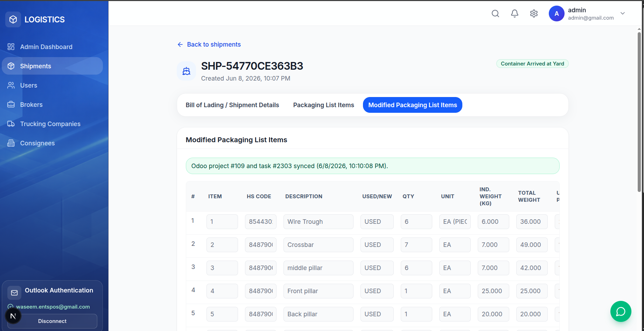The image size is (644, 331).
Task: Open Brokers in the sidebar
Action: click(52, 104)
